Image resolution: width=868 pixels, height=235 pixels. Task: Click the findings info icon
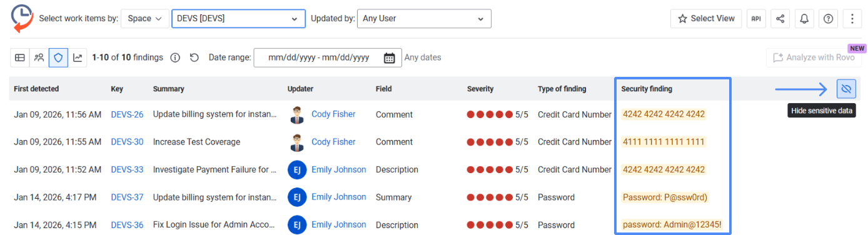[175, 57]
